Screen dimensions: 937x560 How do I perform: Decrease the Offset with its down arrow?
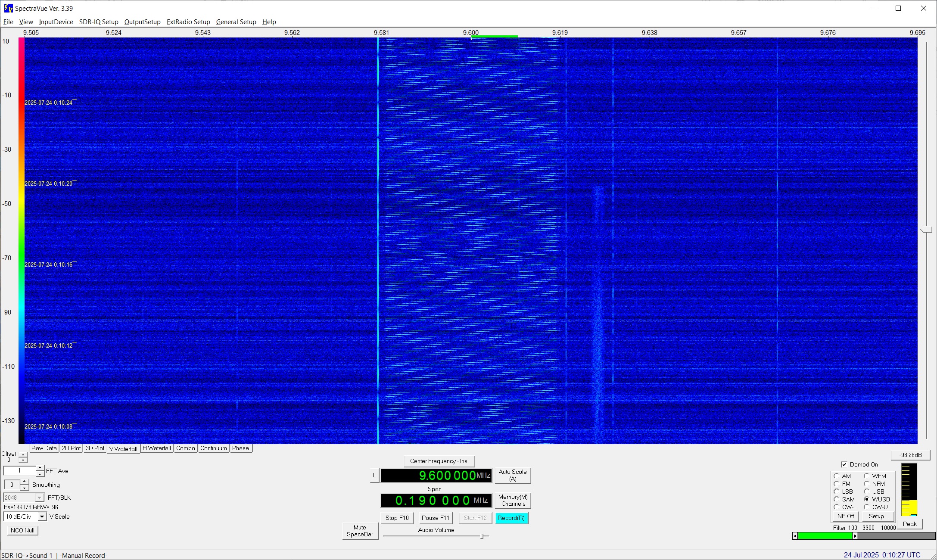point(23,460)
